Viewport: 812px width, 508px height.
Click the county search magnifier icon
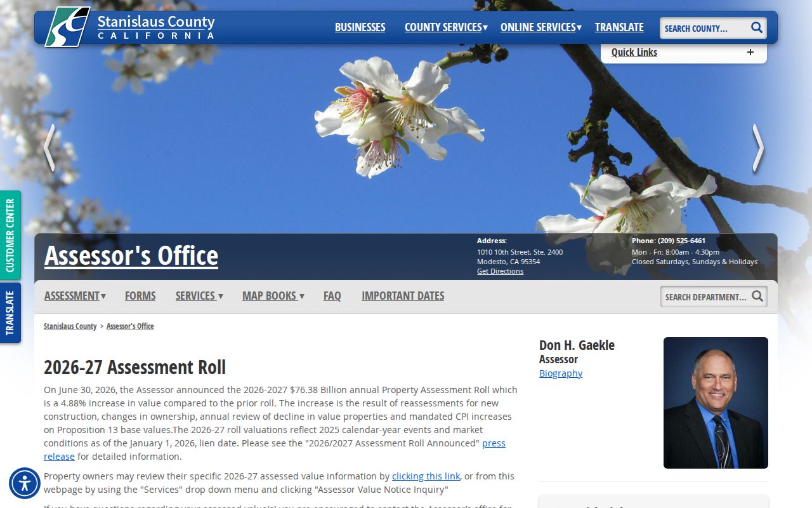[757, 27]
